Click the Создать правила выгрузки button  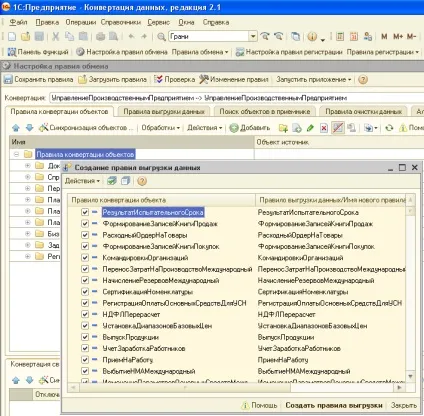coord(334,405)
